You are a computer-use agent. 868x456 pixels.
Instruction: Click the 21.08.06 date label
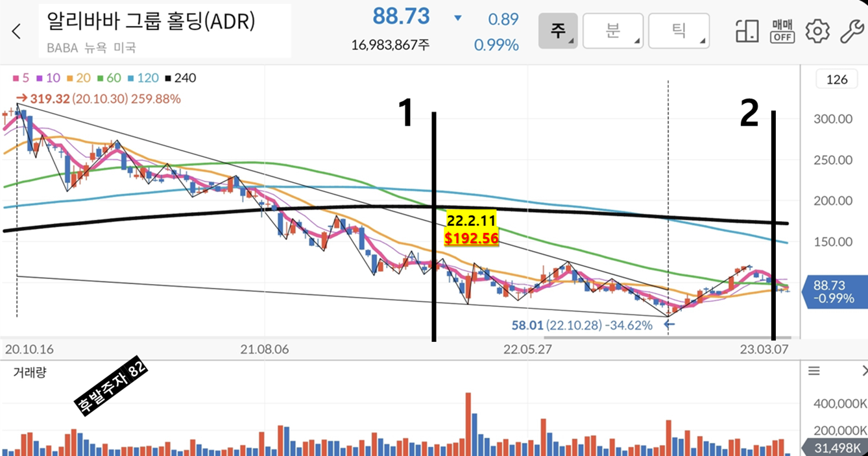(x=265, y=349)
